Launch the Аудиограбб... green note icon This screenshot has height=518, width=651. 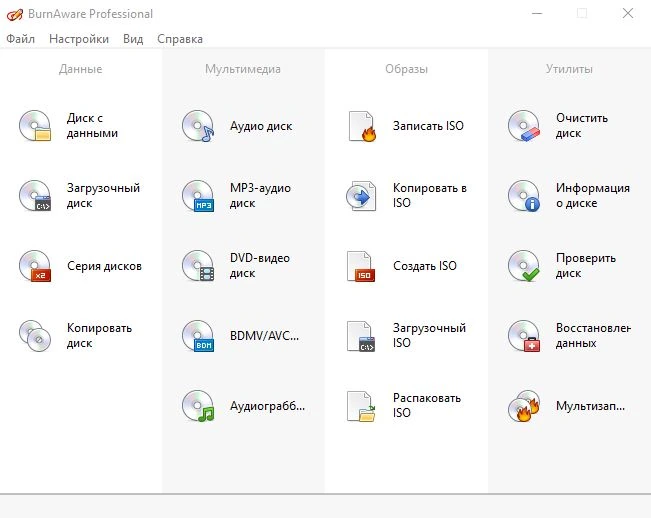198,406
